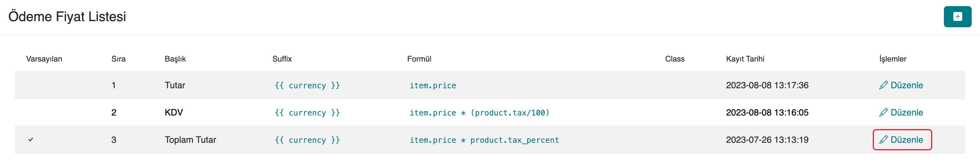Screen dimensions: 980x167
Task: Click the add new price button
Action: [957, 17]
